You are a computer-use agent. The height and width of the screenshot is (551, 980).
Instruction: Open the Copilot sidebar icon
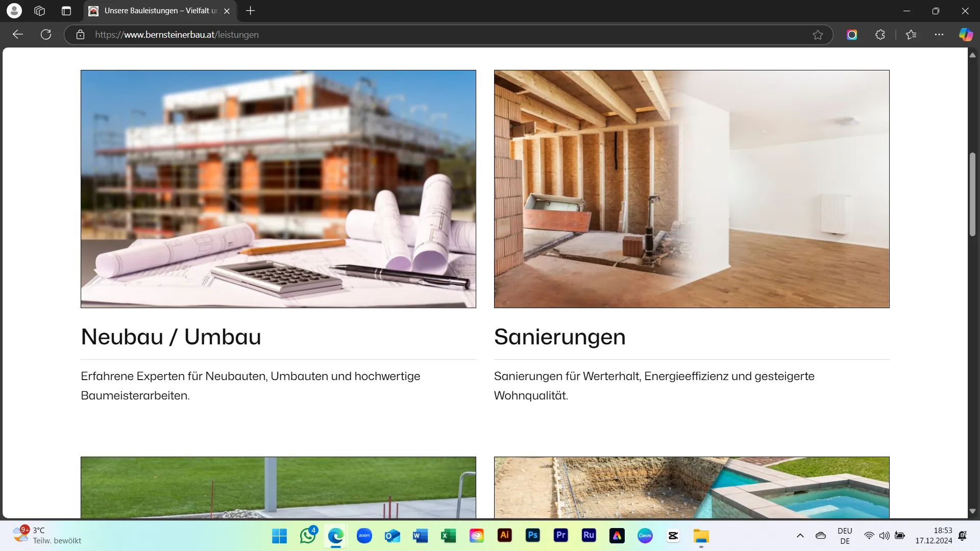pos(966,35)
